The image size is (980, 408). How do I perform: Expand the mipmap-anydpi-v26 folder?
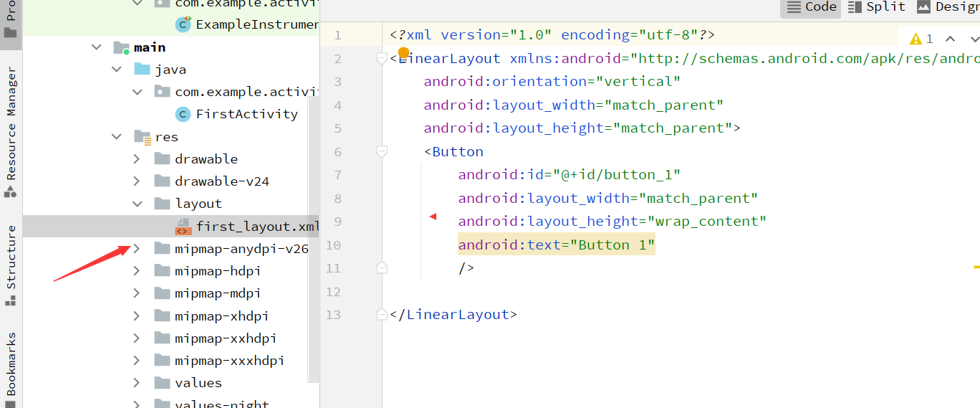(x=137, y=249)
